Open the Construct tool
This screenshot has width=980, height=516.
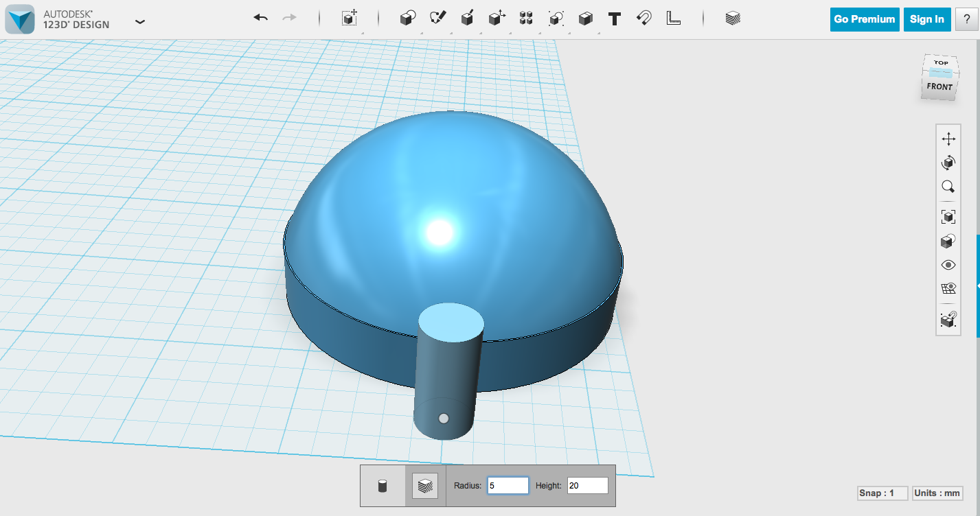coord(468,18)
